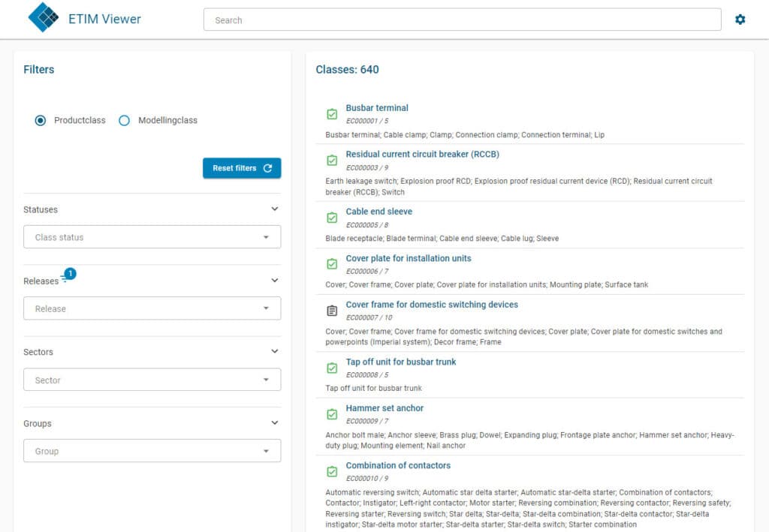Click status icon beside Cable end sleeve

332,218
